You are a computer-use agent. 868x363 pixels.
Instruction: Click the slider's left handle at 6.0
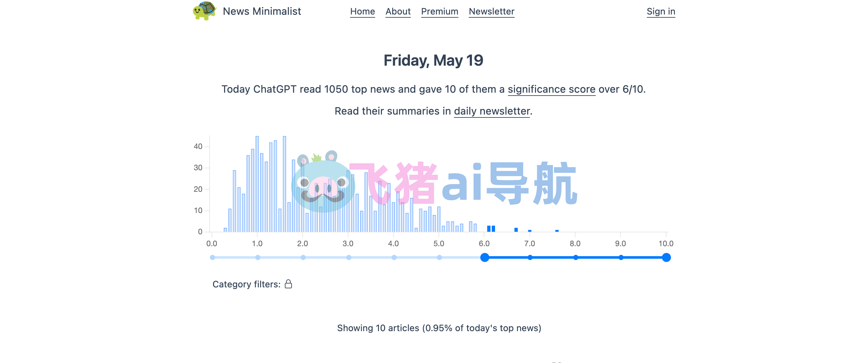484,257
